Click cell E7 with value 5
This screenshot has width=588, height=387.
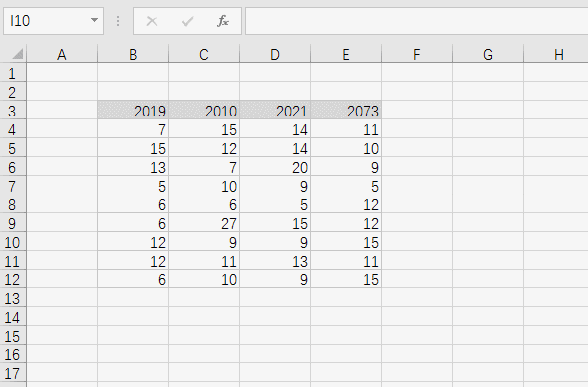click(x=345, y=186)
